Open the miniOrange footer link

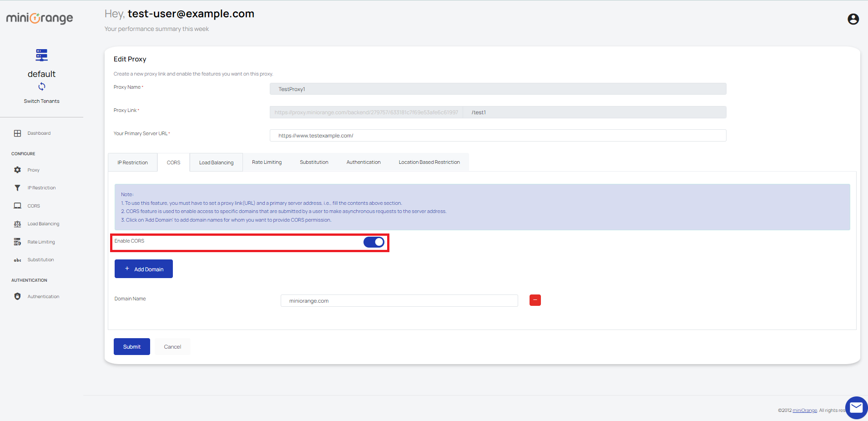coord(804,411)
